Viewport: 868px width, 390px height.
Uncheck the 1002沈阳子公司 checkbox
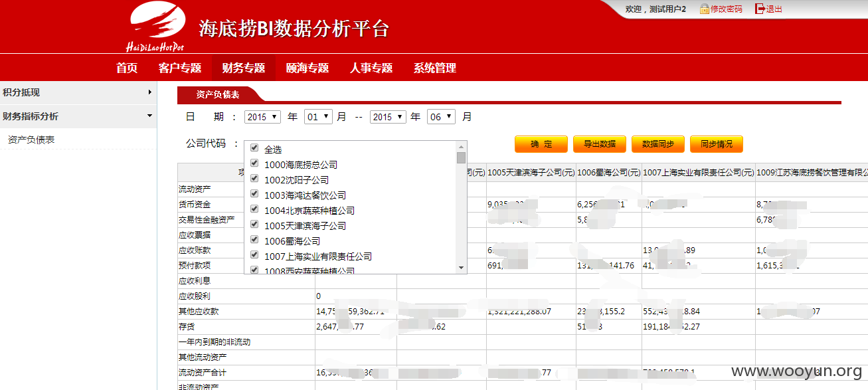pyautogui.click(x=254, y=179)
